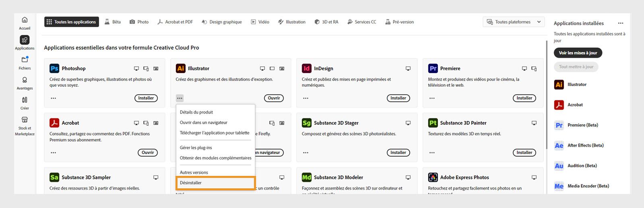The width and height of the screenshot is (644, 208).
Task: Click the Substance 3D Modeler icon
Action: coord(307,177)
